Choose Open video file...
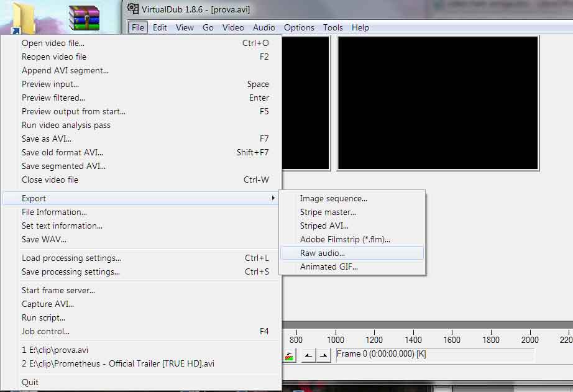Viewport: 573px width, 392px height. click(140, 43)
